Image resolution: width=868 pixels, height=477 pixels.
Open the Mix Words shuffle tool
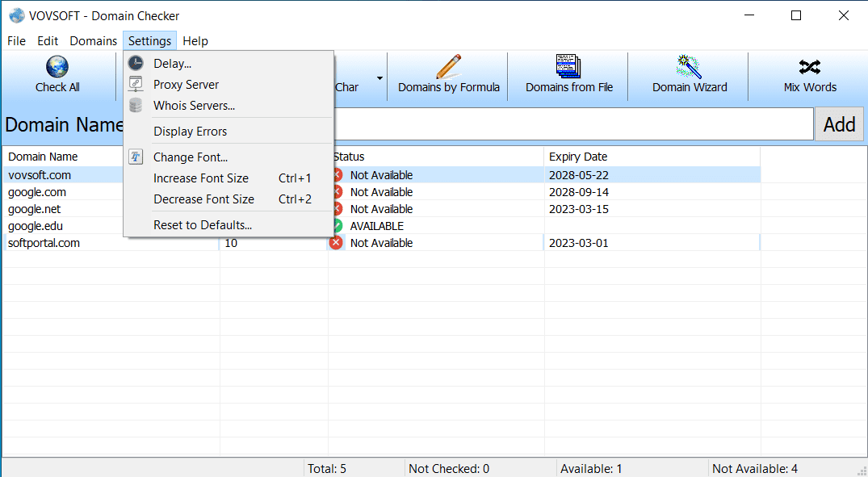tap(810, 75)
